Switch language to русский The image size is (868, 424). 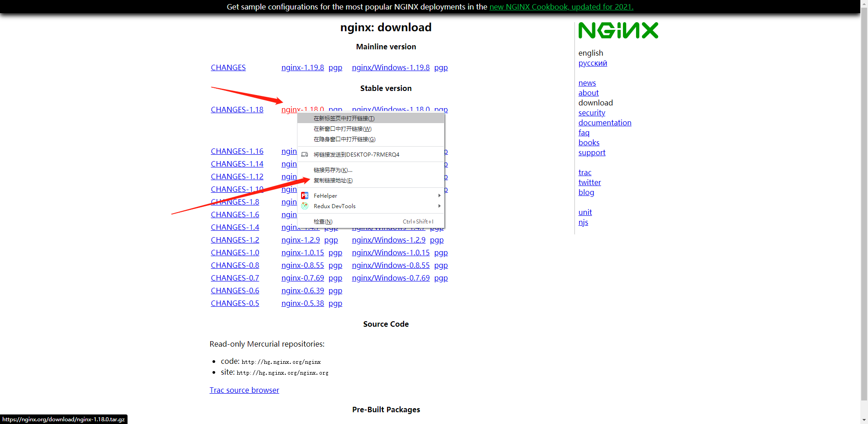[593, 63]
